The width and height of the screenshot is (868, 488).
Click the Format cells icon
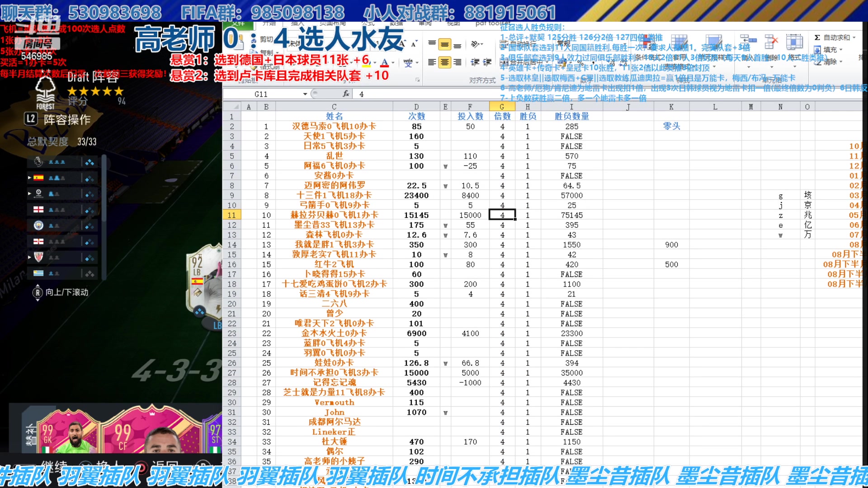point(794,42)
